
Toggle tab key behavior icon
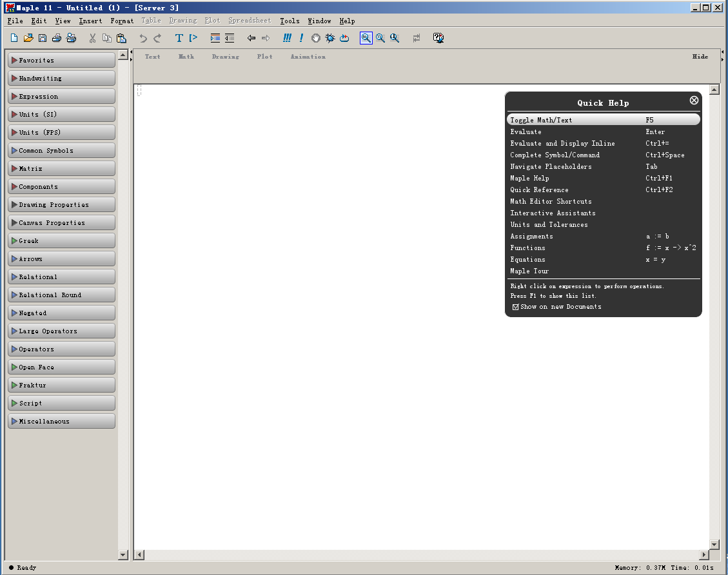[x=417, y=38]
